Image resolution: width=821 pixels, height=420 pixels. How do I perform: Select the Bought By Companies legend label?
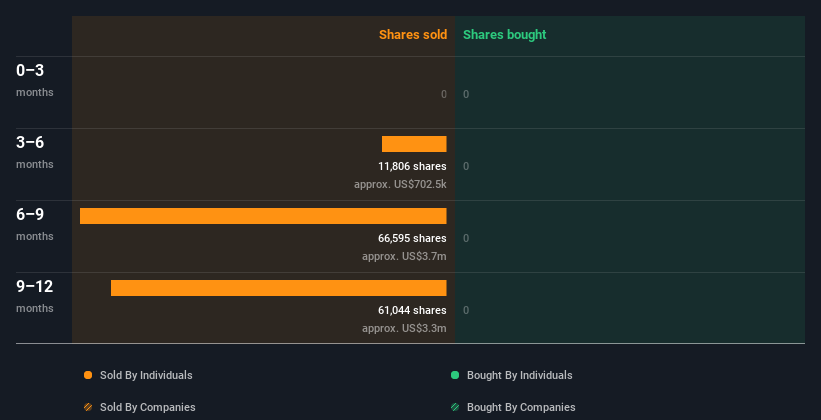pos(521,407)
